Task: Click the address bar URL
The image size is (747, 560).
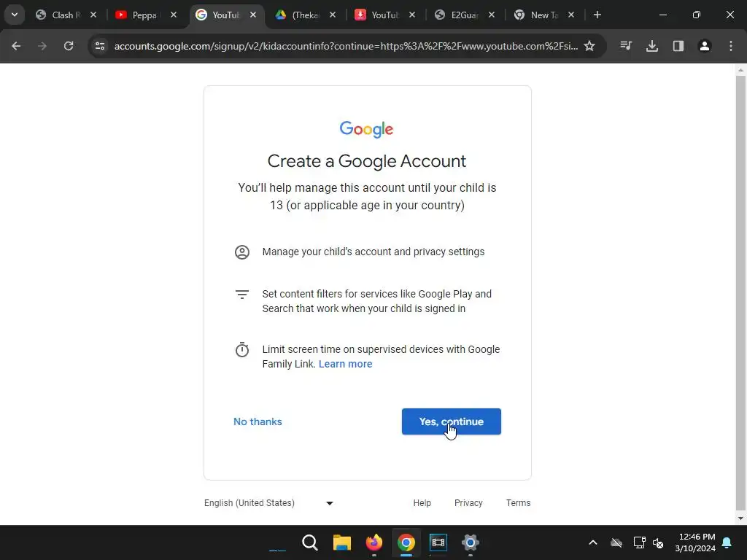Action: coord(346,46)
